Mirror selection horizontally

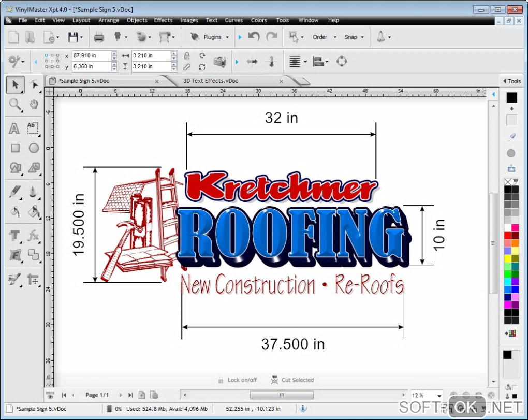[252, 61]
